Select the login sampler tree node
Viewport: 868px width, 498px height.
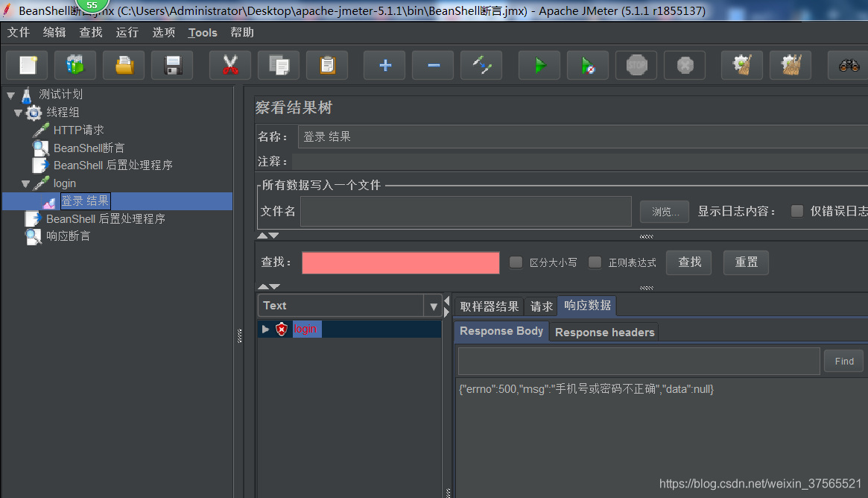point(64,183)
